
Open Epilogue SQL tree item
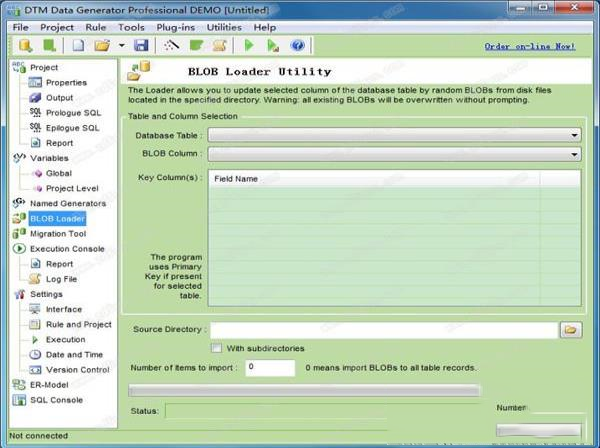coord(72,128)
